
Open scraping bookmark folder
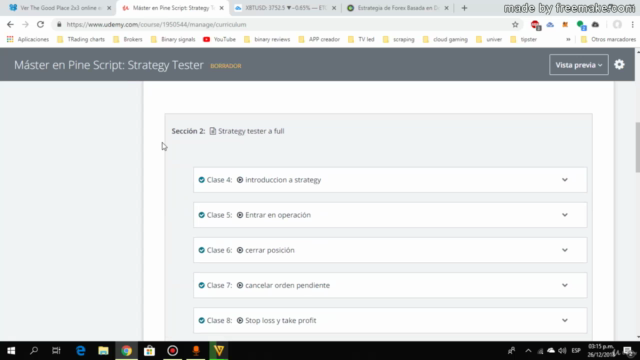[399, 39]
